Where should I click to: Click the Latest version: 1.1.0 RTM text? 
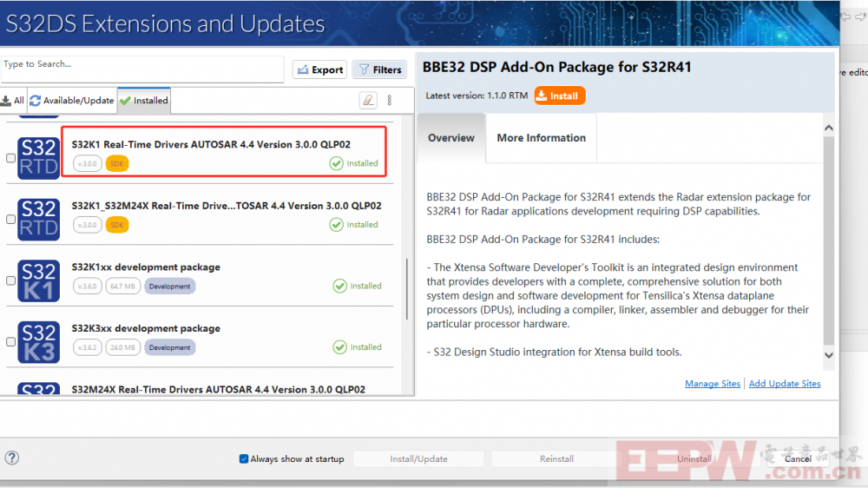pyautogui.click(x=477, y=96)
